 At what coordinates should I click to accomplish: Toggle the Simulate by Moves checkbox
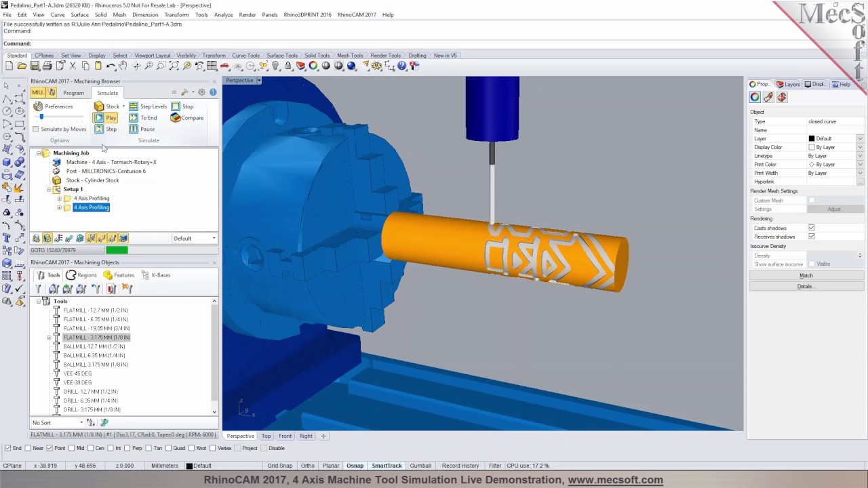[x=36, y=129]
